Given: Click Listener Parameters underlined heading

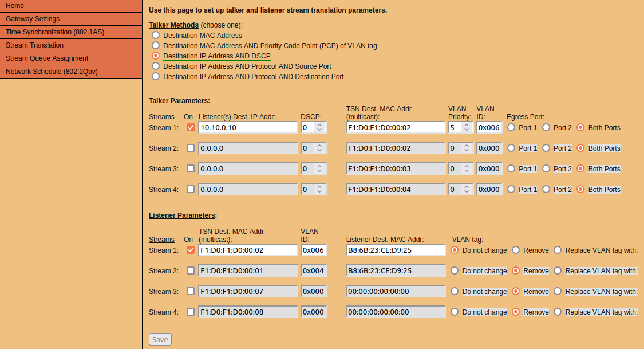Looking at the screenshot, I should coord(182,215).
